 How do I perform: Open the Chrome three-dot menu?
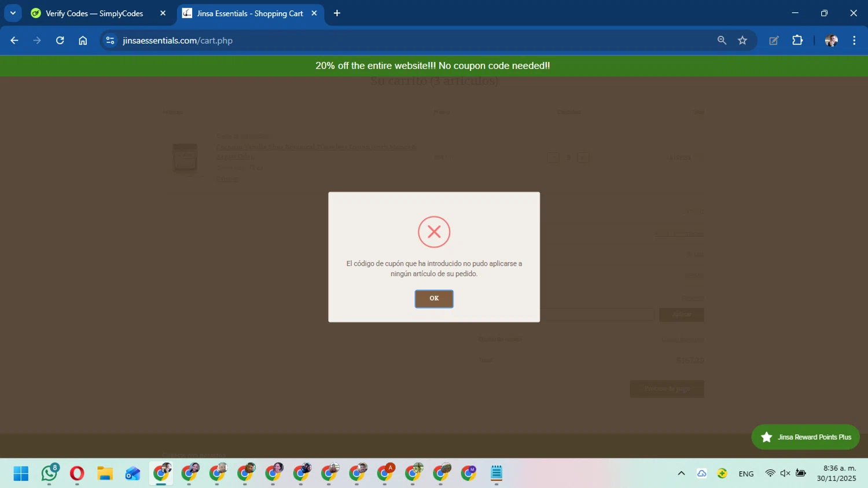point(854,41)
